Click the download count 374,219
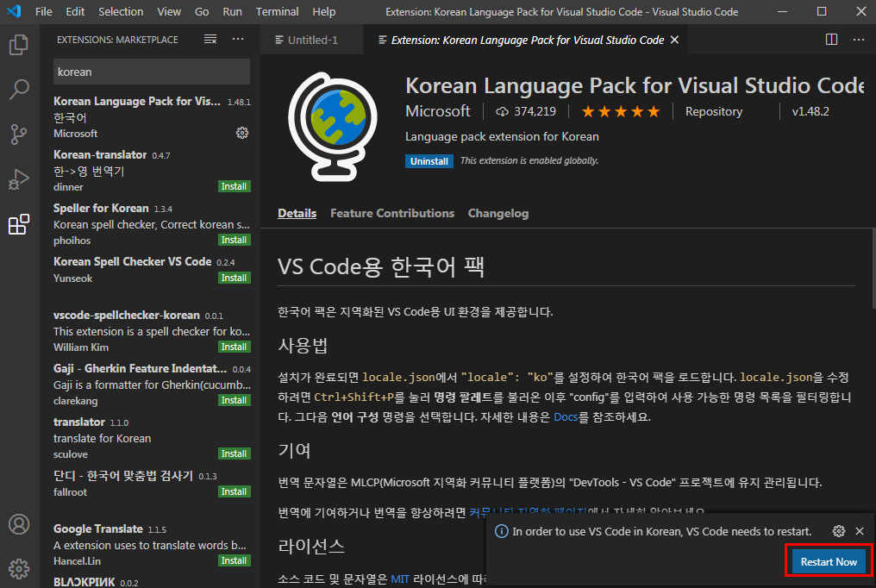The image size is (876, 588). coord(526,112)
